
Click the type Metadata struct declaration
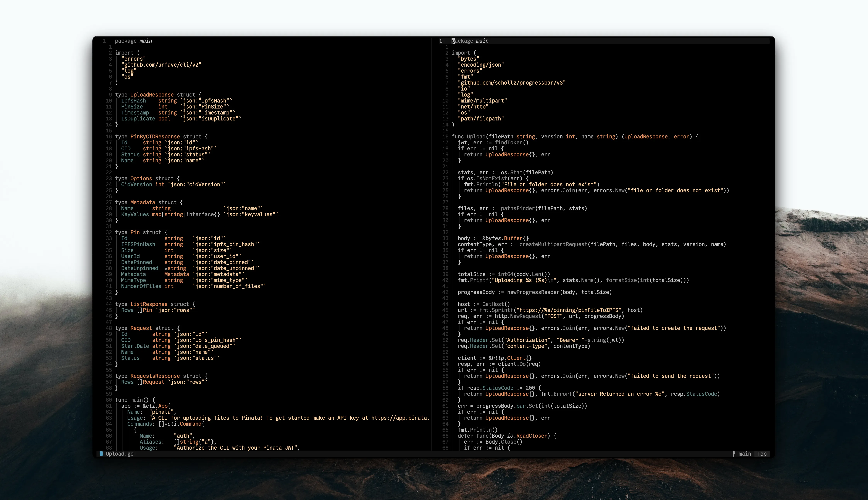click(149, 202)
